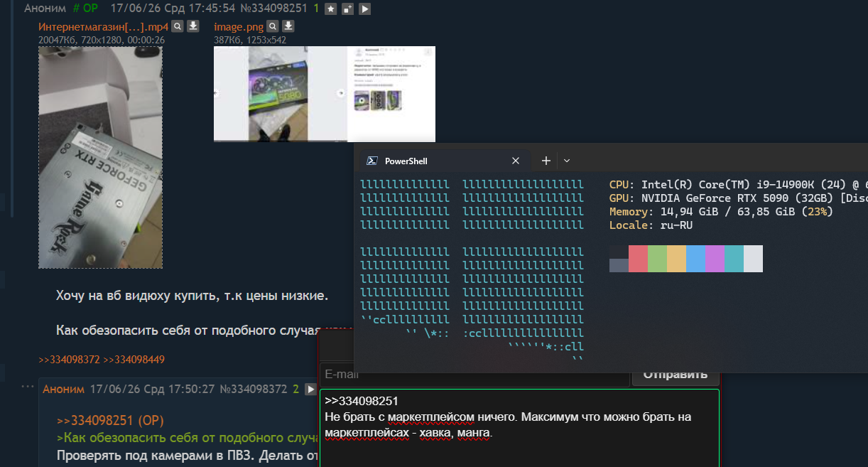Click the cyan color block in terminal palette
The image size is (868, 467).
(x=734, y=259)
